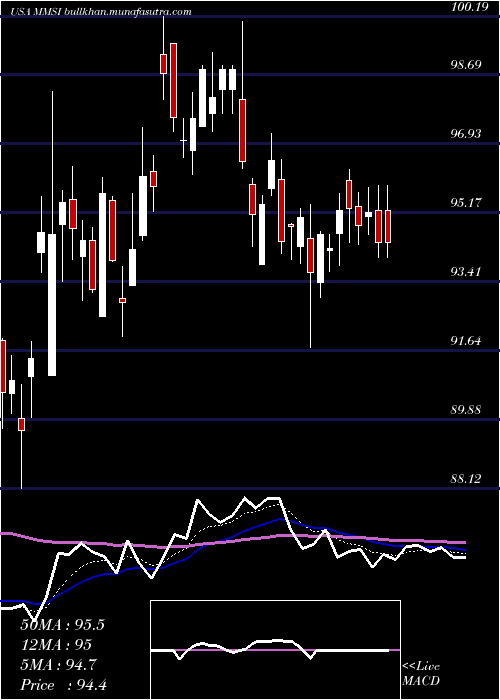Image resolution: width=500 pixels, height=700 pixels.
Task: Click the 88.12 price axis label
Action: point(466,479)
